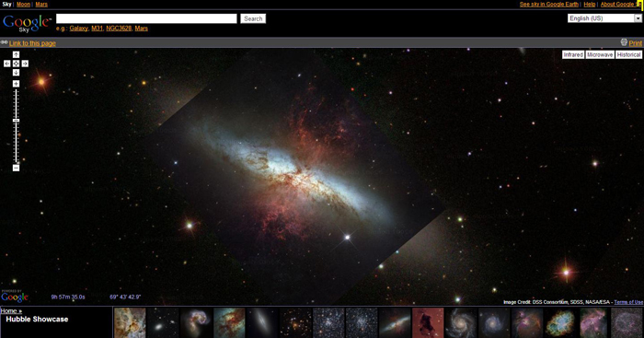Pan the sky view down with arrow
Image resolution: width=644 pixels, height=338 pixels.
pyautogui.click(x=16, y=73)
